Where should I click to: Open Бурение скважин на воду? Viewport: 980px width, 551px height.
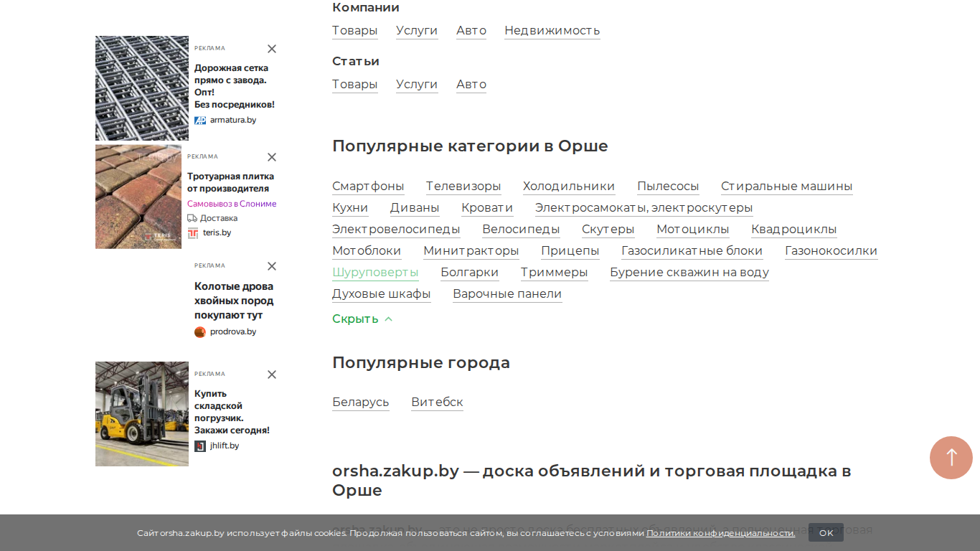click(689, 273)
